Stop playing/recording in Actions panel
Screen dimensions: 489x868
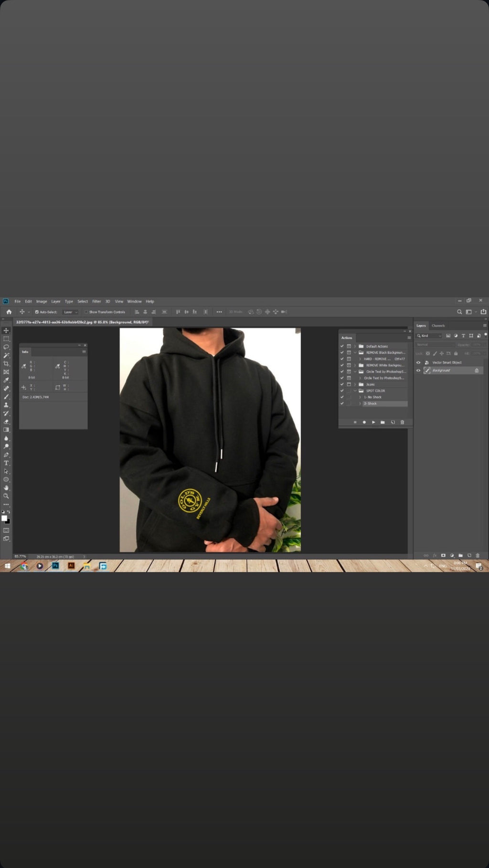pos(355,422)
